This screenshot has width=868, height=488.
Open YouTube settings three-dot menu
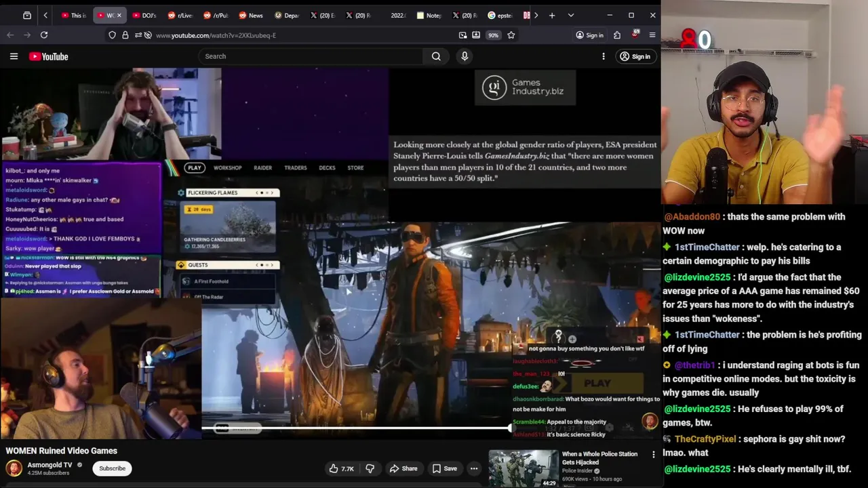point(604,56)
